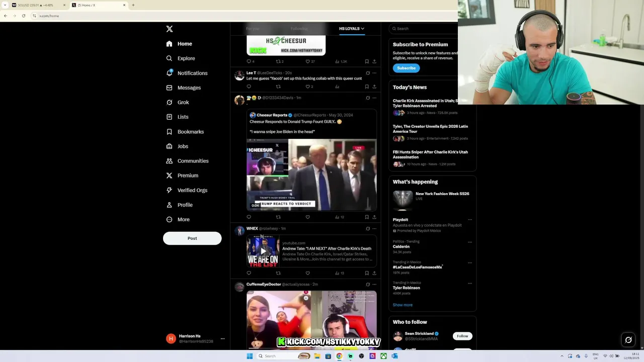Open options for Tyler Robinson trend
Screen dimensions: 644x362
click(x=470, y=283)
